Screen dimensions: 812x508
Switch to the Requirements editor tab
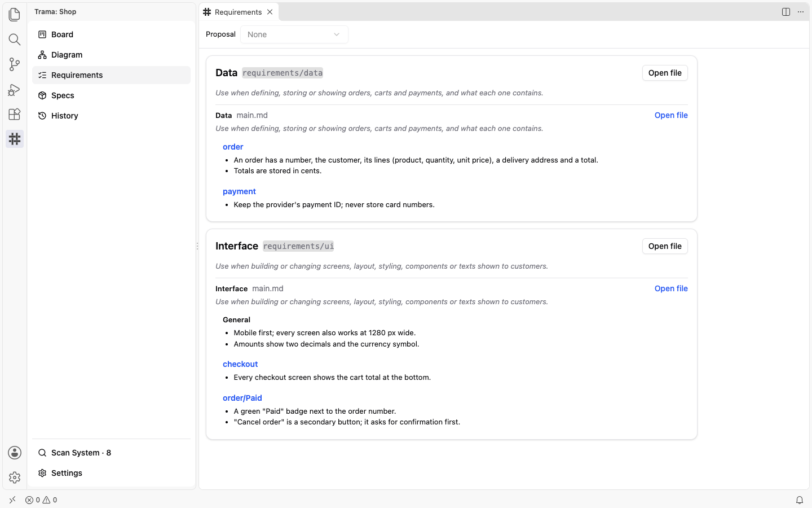pyautogui.click(x=239, y=12)
